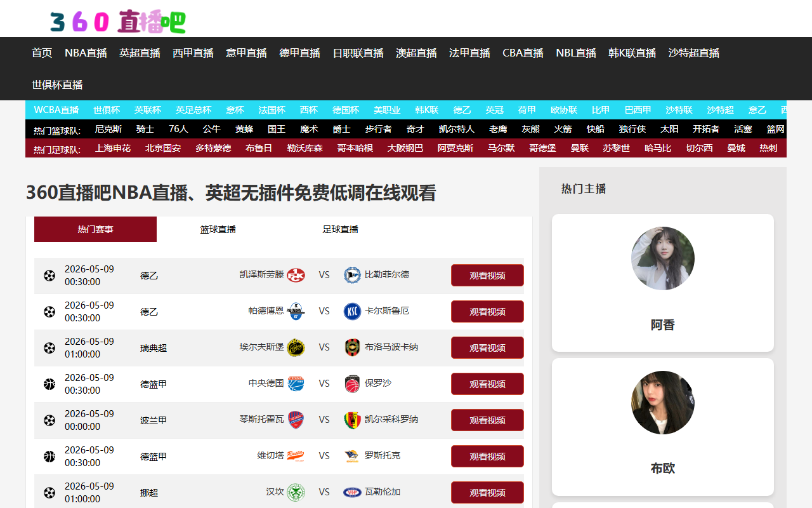Viewport: 812px width, 508px height.
Task: Click the soccer ball icon in the 汉坎 row
Action: [49, 493]
